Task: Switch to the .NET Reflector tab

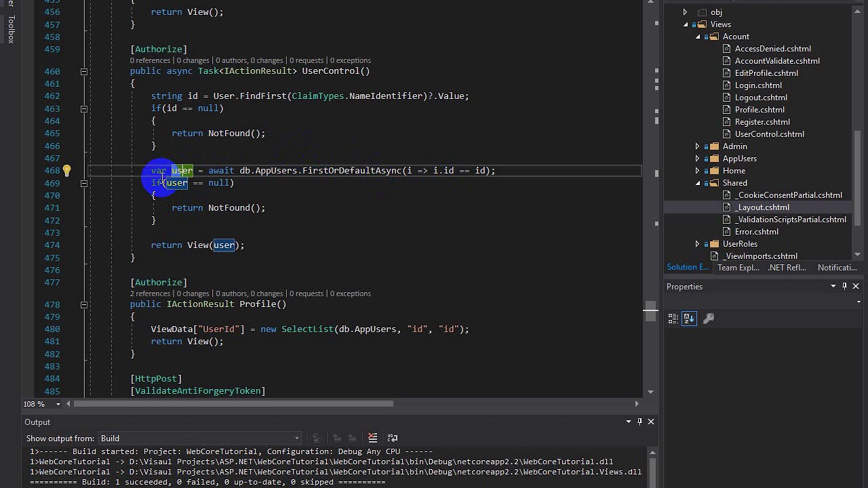Action: point(787,267)
